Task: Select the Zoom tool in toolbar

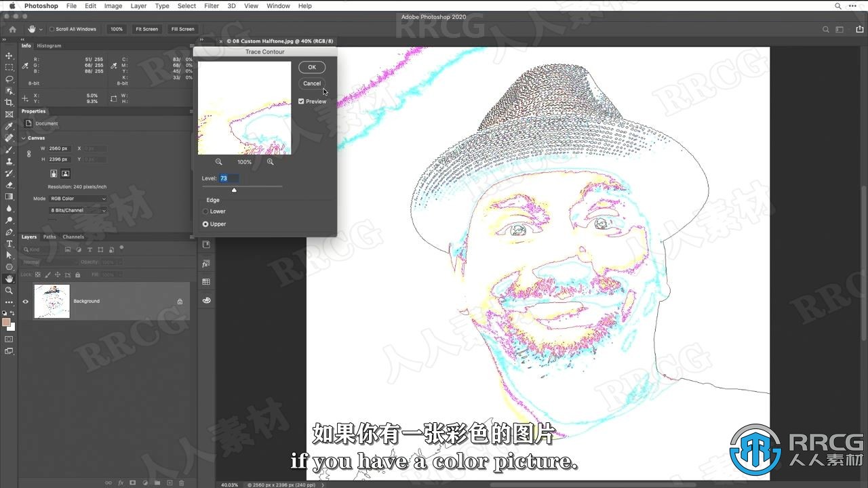Action: pyautogui.click(x=9, y=290)
